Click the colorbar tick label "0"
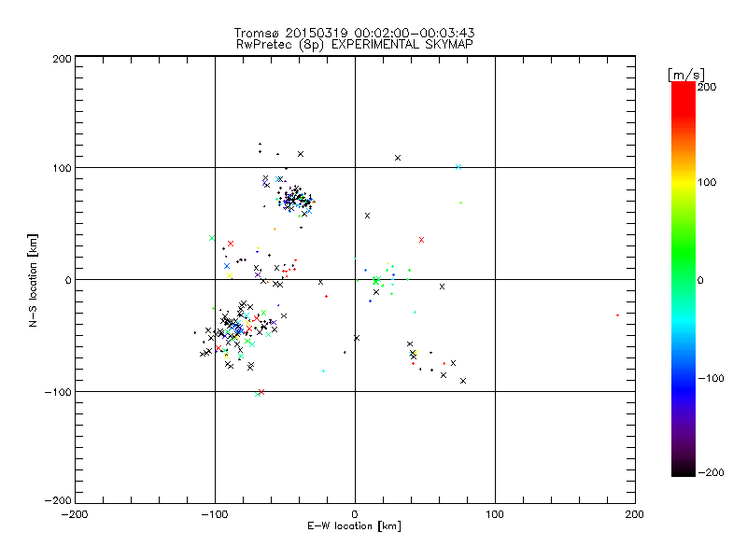Screen dimensions: 747x560 [700, 281]
